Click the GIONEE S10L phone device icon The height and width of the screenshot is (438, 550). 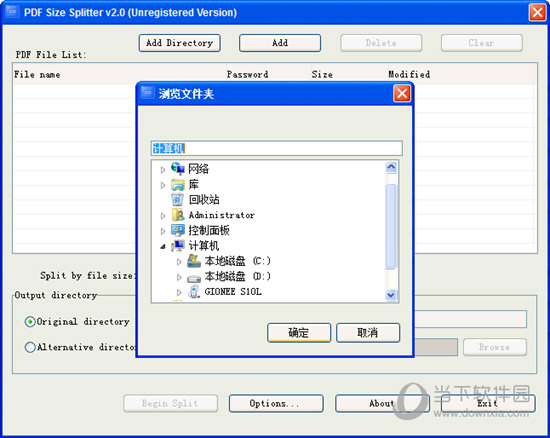194,292
